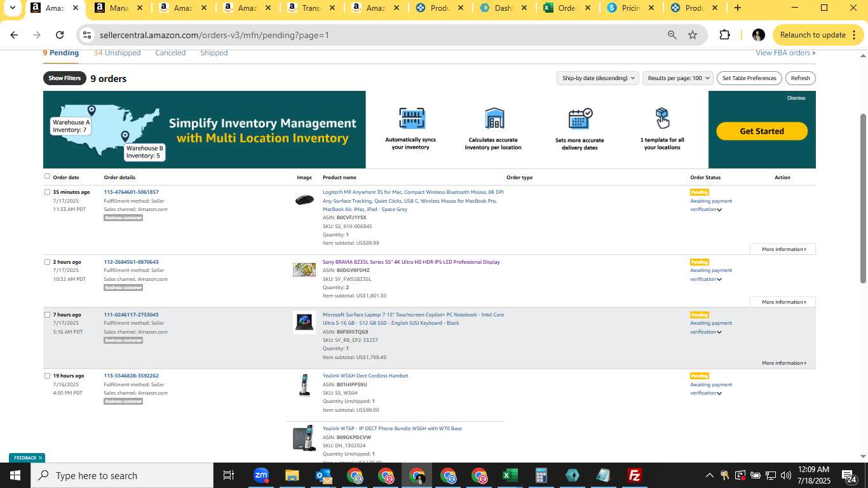This screenshot has width=868, height=488.
Task: Open More information for Sony BRAVIA order
Action: click(x=783, y=302)
